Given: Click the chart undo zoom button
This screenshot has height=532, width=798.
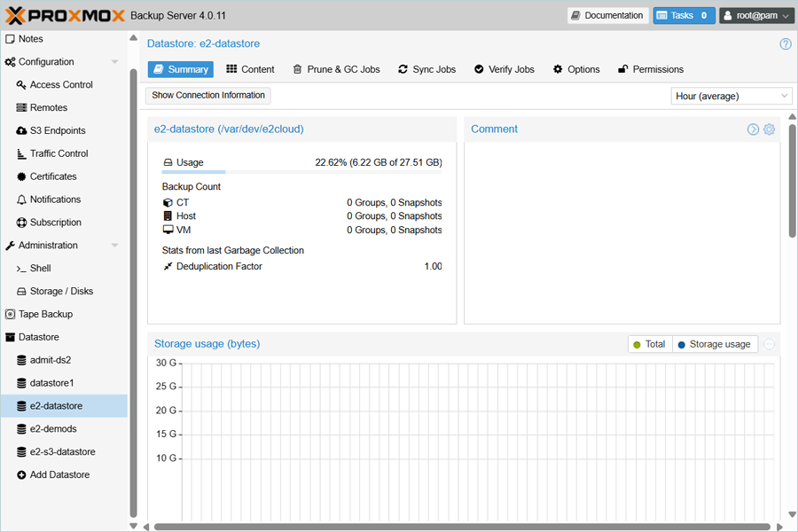Looking at the screenshot, I should [769, 344].
